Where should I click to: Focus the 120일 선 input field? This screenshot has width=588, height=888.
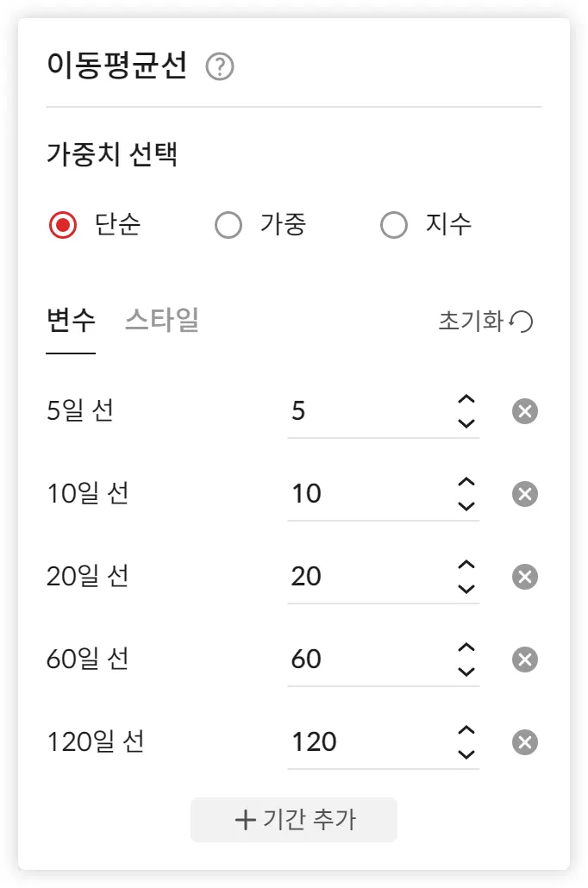point(366,741)
